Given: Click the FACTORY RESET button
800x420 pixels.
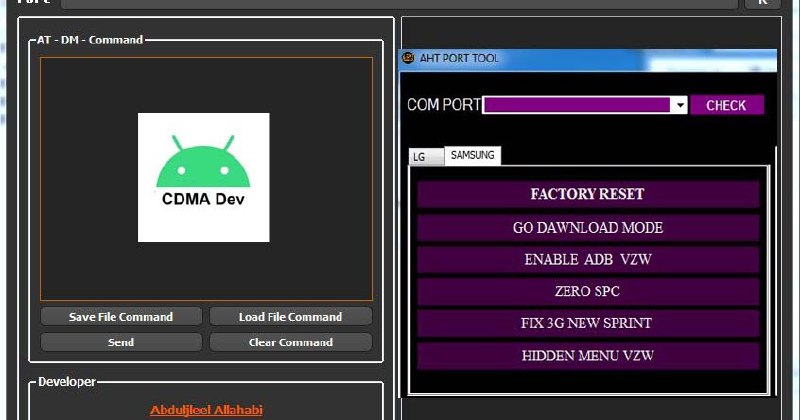Looking at the screenshot, I should pos(588,194).
